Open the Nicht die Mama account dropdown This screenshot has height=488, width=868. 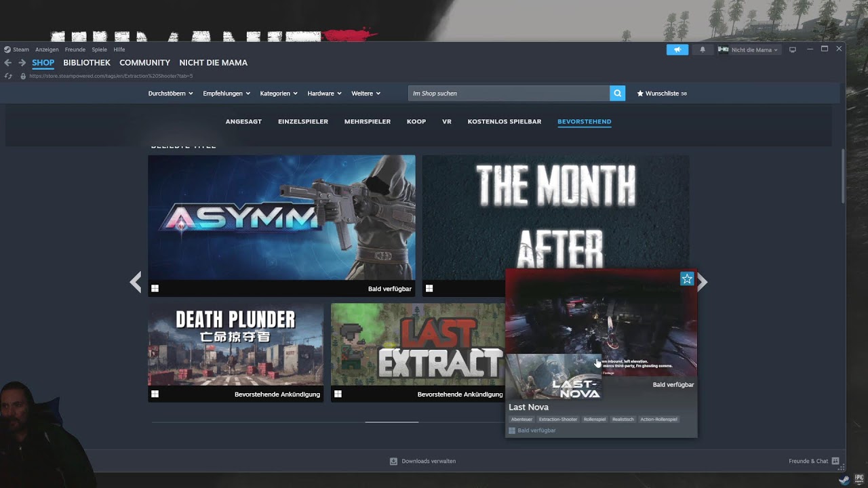click(x=749, y=49)
